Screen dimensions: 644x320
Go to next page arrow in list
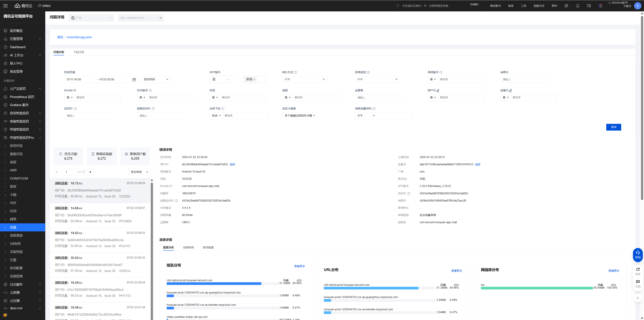[x=91, y=172]
